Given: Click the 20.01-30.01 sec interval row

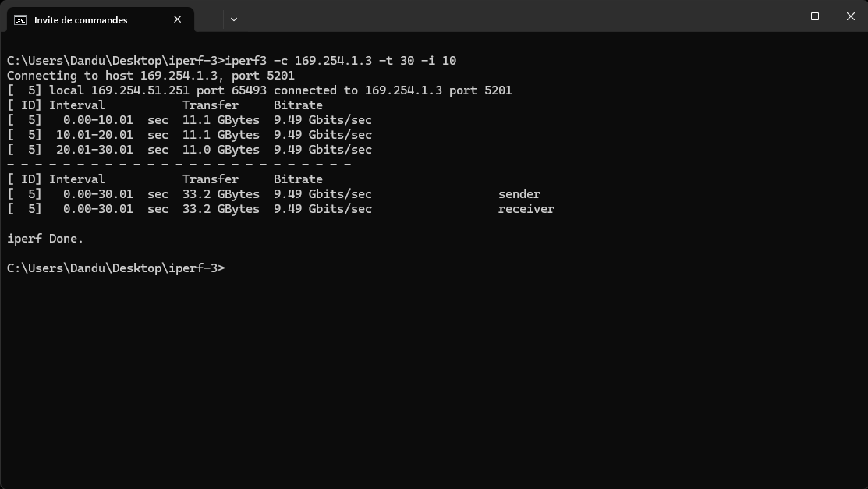Looking at the screenshot, I should coord(190,150).
